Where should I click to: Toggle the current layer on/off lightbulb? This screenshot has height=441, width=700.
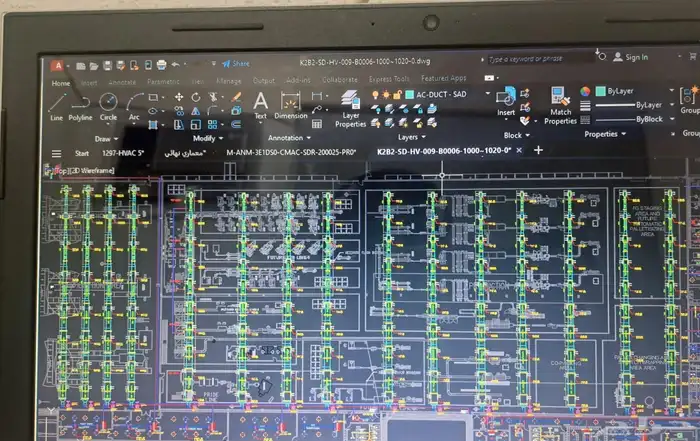375,94
